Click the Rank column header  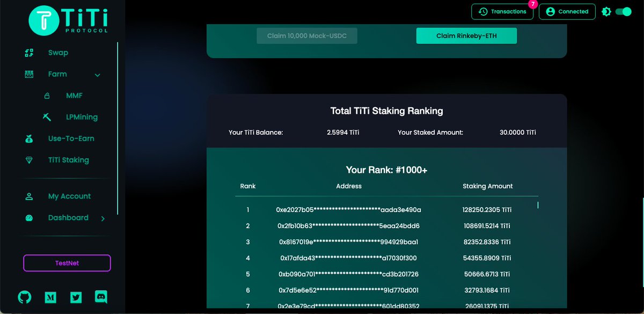248,186
